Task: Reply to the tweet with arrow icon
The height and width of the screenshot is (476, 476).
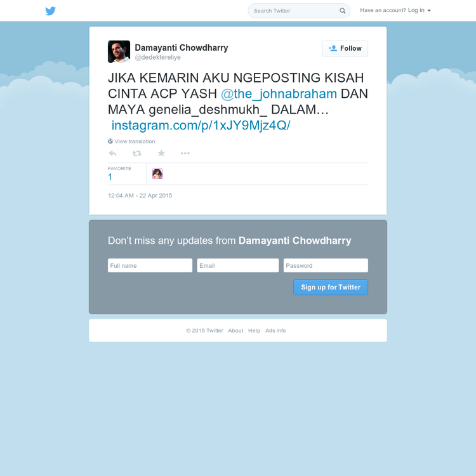Action: click(x=112, y=154)
